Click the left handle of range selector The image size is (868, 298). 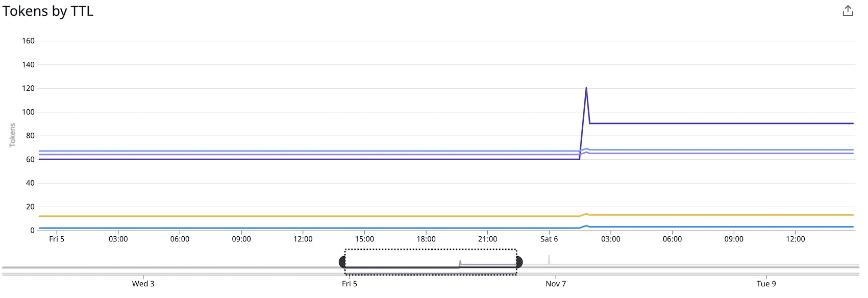click(x=342, y=262)
